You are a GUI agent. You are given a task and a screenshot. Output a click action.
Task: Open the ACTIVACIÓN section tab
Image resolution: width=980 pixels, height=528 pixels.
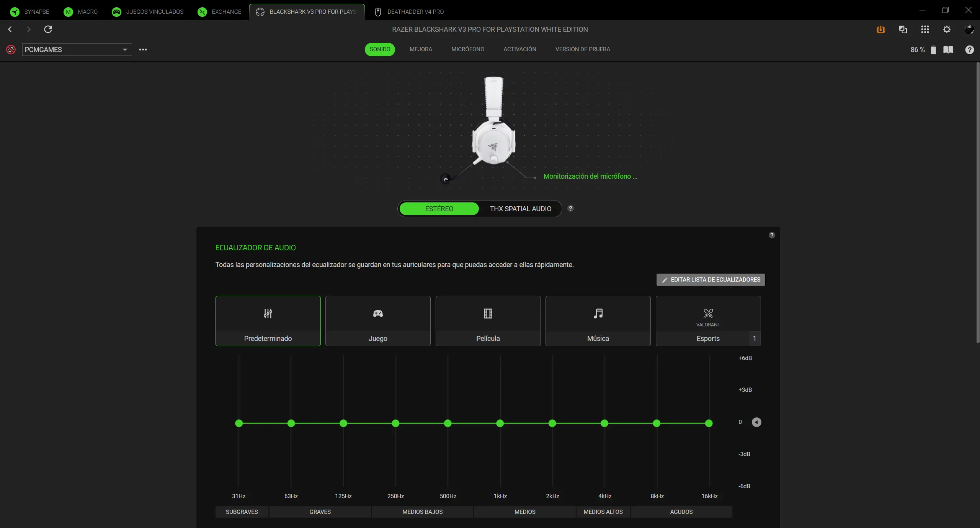(520, 49)
